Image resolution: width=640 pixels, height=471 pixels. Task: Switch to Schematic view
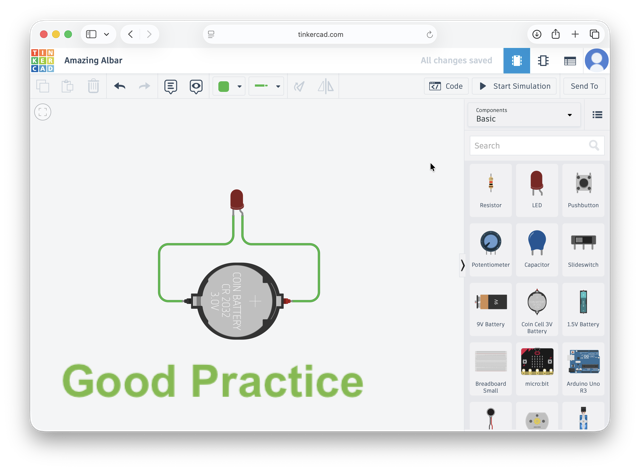543,61
